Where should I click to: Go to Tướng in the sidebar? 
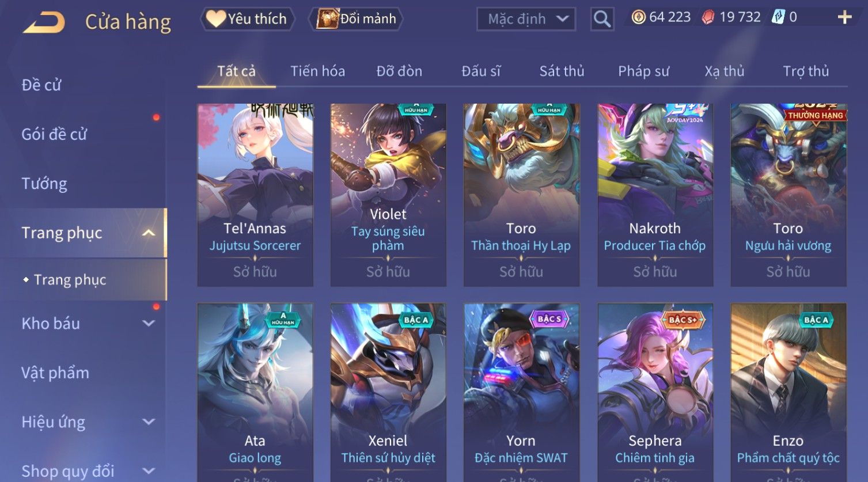click(44, 184)
